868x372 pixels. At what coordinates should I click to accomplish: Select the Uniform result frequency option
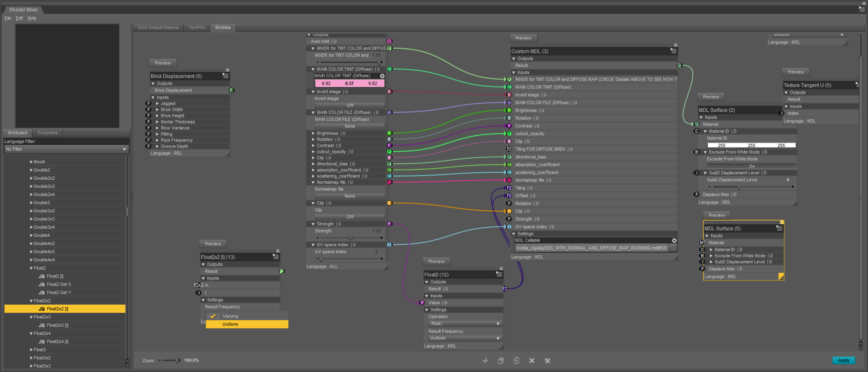(247, 324)
